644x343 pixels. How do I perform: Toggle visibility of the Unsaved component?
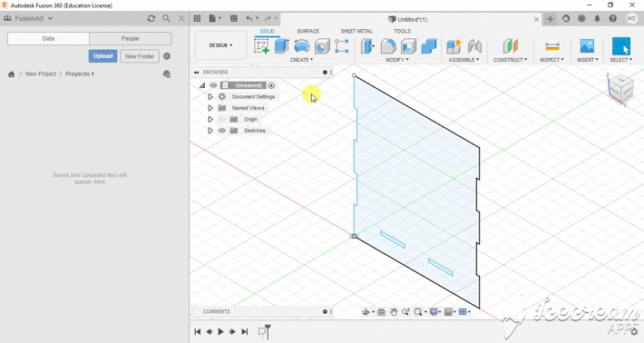pyautogui.click(x=213, y=85)
